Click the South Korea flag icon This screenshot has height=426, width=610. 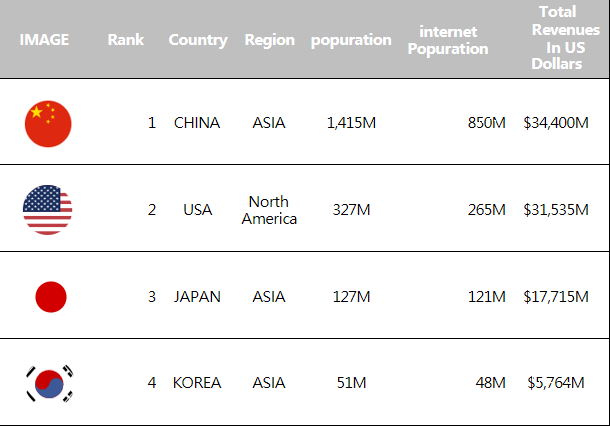click(49, 384)
